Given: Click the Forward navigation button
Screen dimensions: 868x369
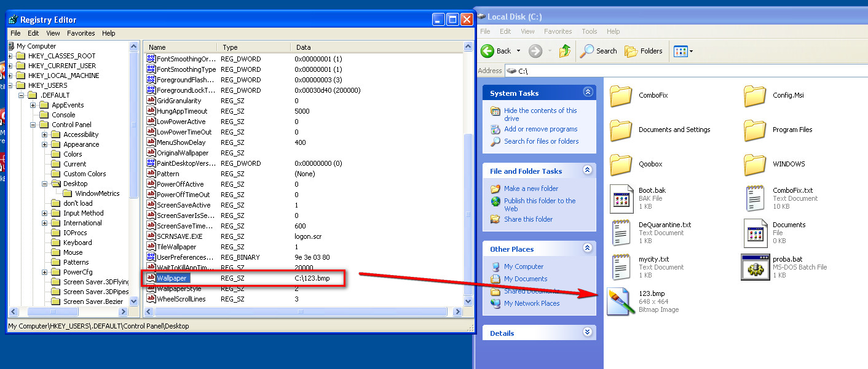Looking at the screenshot, I should [535, 51].
